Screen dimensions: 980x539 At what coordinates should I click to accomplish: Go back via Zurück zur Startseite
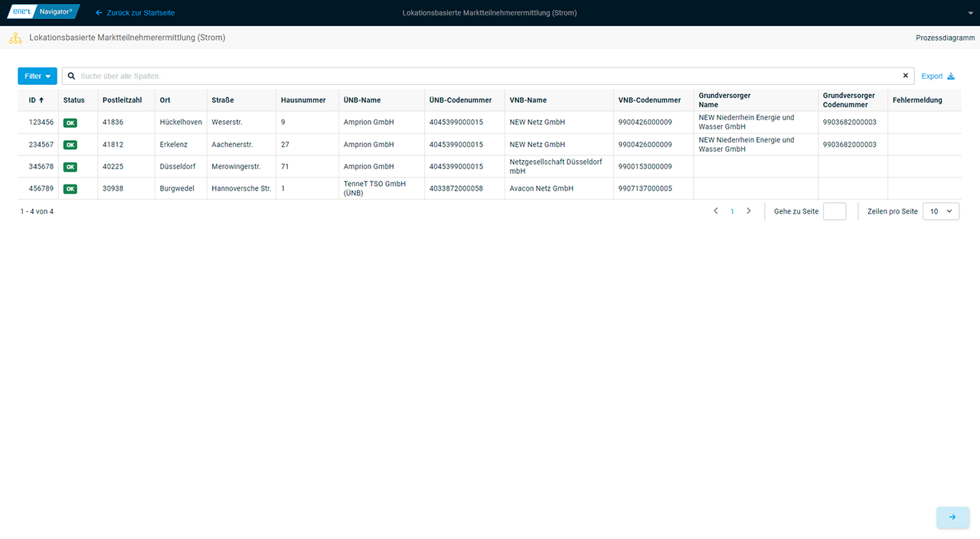pos(135,13)
